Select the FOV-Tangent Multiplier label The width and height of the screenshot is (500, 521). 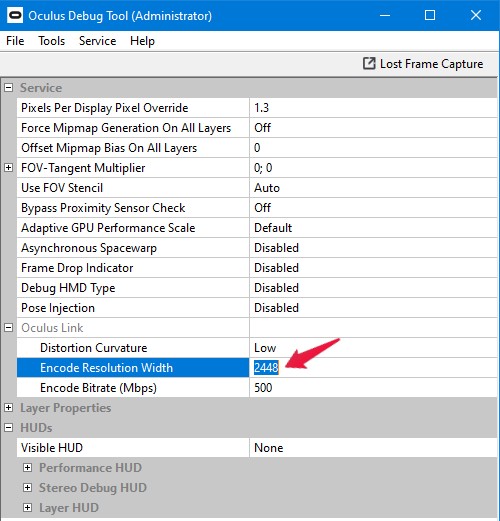(83, 168)
